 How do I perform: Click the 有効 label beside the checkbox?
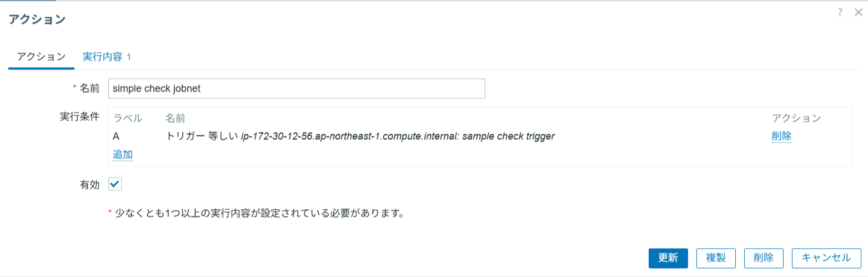(89, 185)
